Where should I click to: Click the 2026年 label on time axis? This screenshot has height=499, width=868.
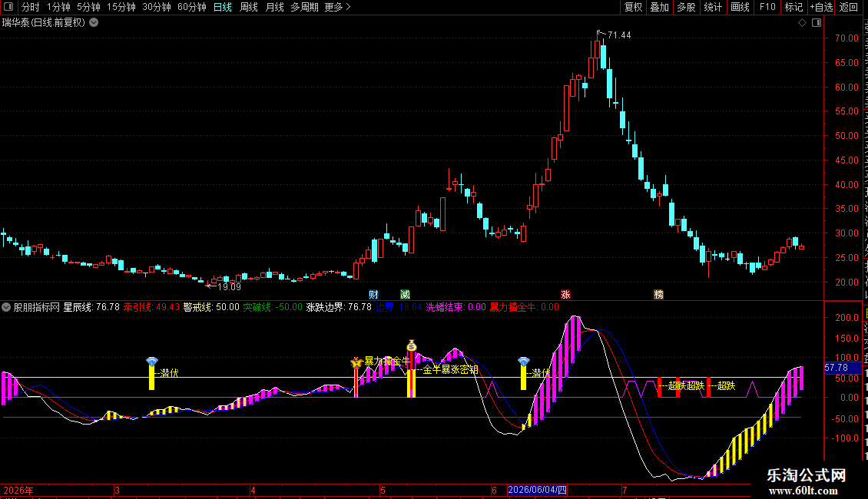pyautogui.click(x=18, y=490)
